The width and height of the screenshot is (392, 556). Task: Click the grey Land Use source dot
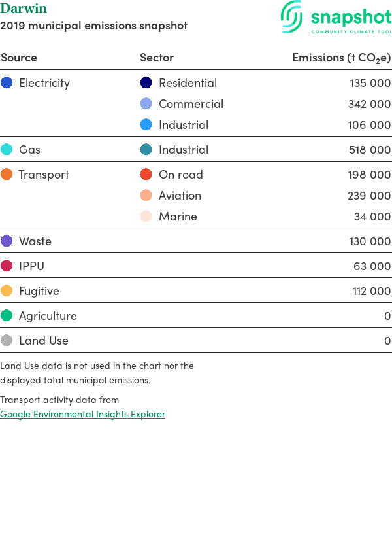(x=7, y=340)
